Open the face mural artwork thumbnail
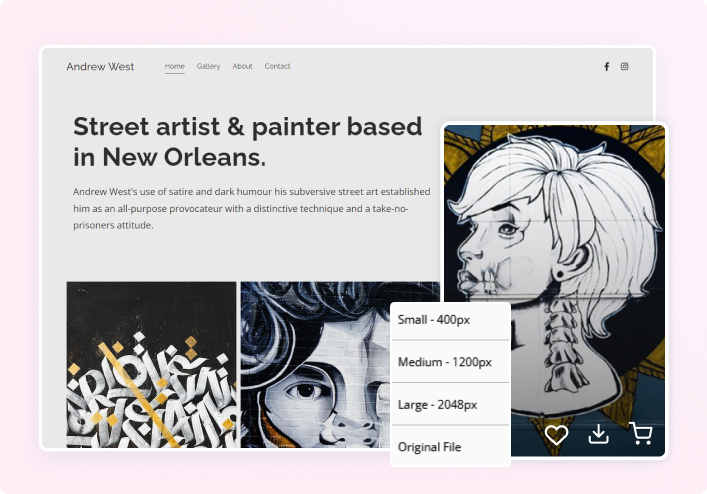707x494 pixels. (x=315, y=364)
